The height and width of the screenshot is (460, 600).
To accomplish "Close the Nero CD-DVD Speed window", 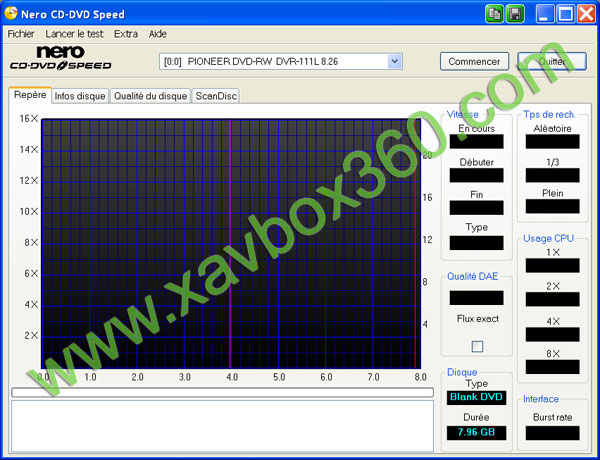I will pos(586,14).
